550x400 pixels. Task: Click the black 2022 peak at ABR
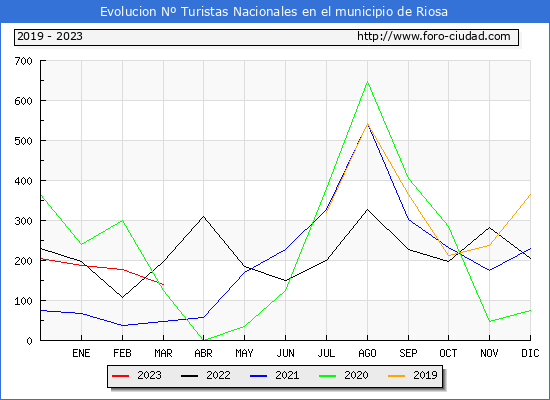[203, 216]
